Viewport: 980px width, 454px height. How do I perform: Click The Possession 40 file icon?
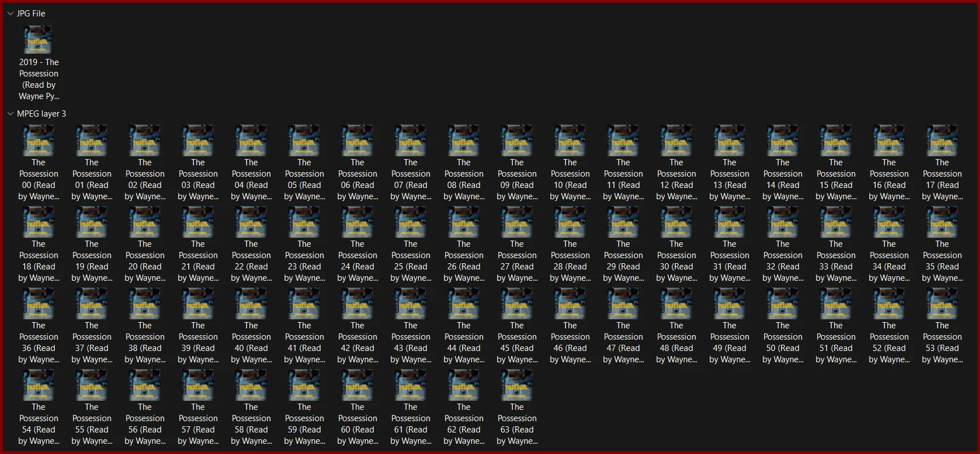(251, 303)
